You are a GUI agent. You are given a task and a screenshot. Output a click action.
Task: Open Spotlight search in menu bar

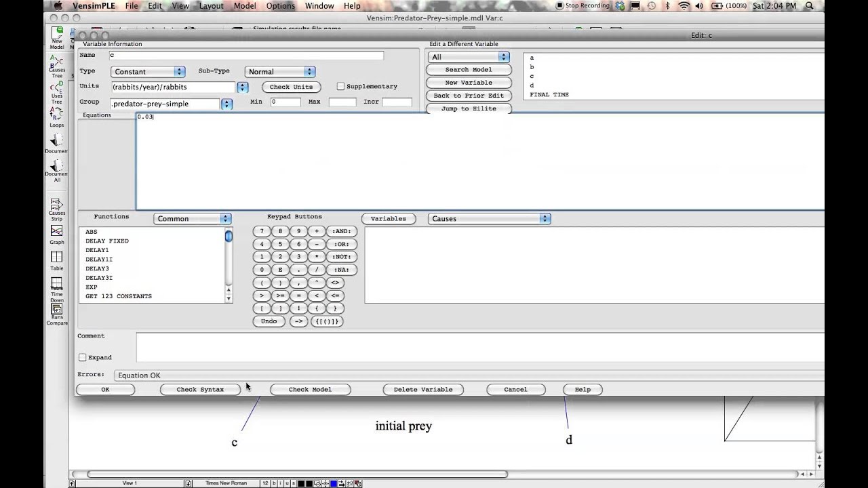[810, 6]
